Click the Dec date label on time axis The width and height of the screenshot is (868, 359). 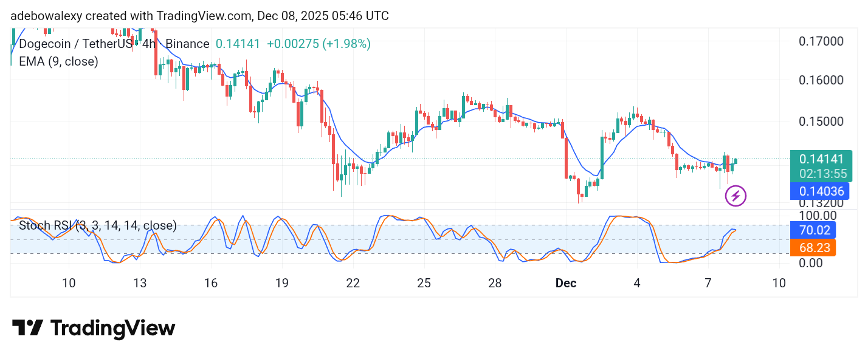566,283
